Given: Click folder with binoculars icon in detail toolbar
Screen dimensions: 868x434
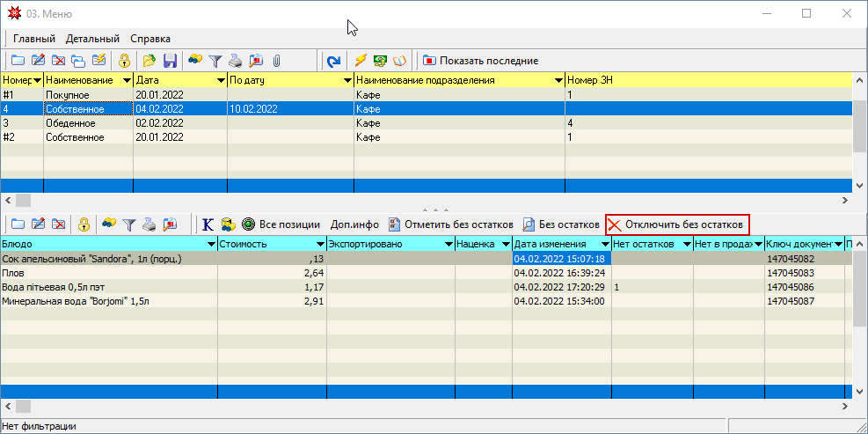Looking at the screenshot, I should pyautogui.click(x=228, y=224).
